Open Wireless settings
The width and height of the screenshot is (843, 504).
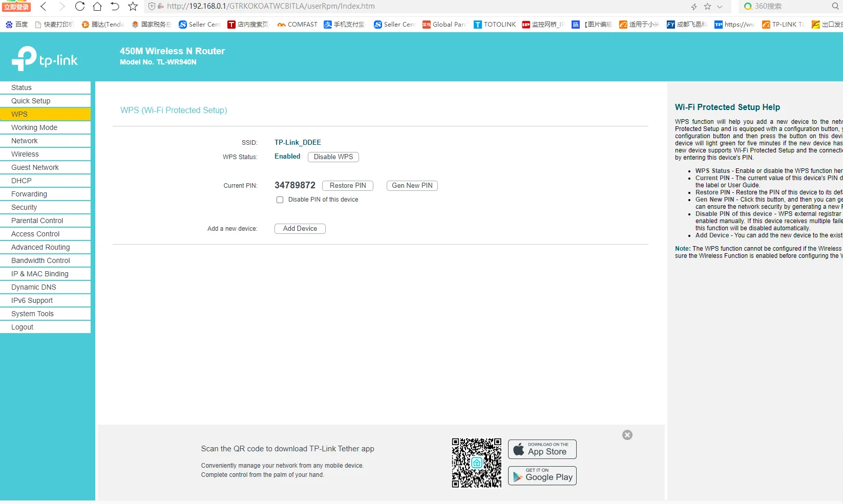click(x=45, y=154)
